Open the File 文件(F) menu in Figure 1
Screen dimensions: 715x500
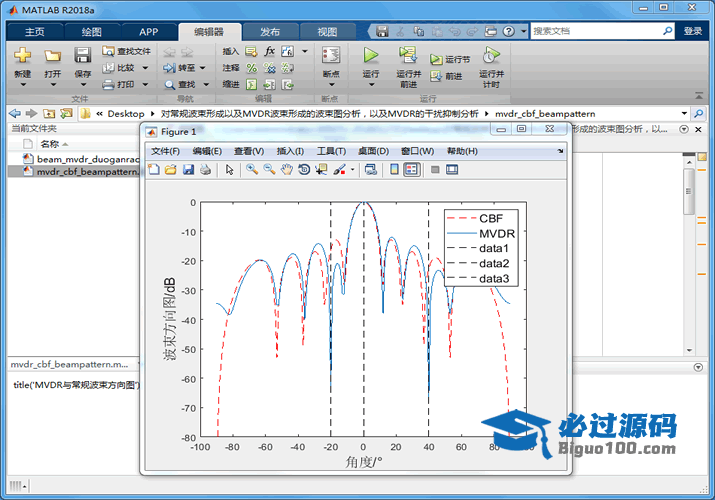coord(165,151)
